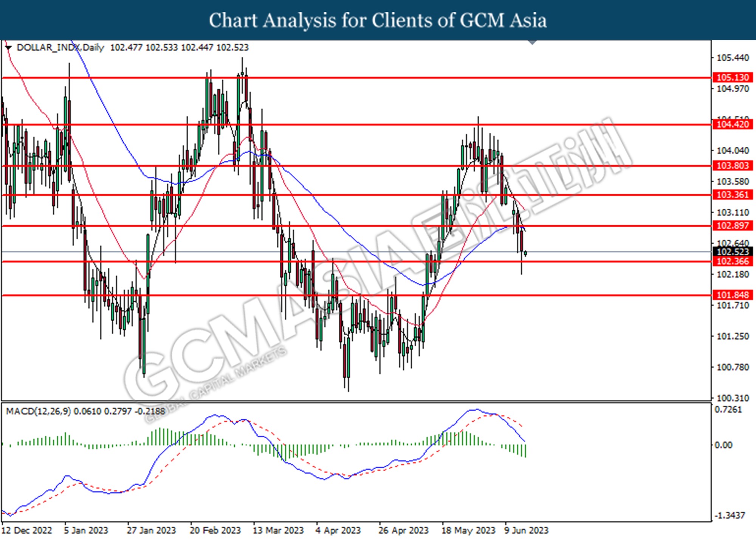
Task: Click the MACD scale value 0.7261
Action: click(728, 410)
